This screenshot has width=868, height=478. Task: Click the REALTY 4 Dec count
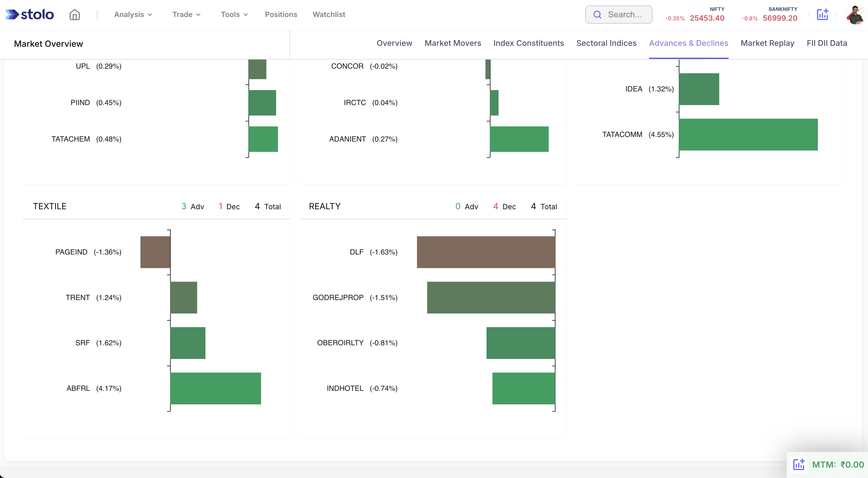tap(504, 207)
